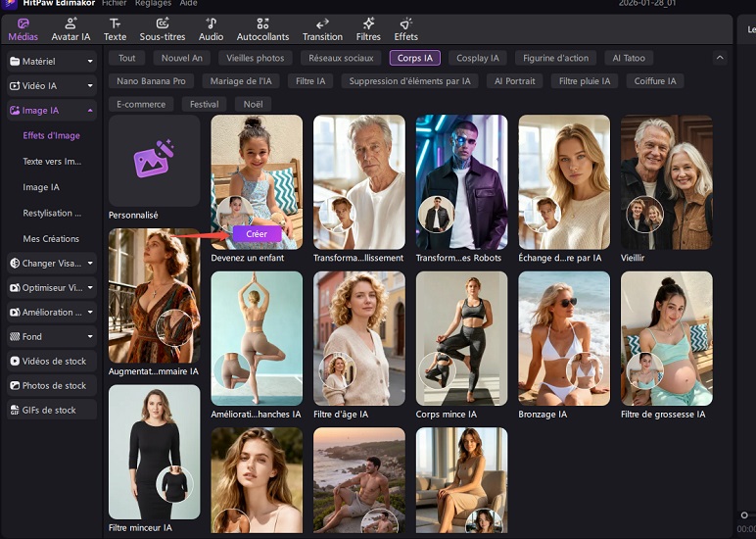Click the Créer button
Image resolution: width=756 pixels, height=539 pixels.
click(x=257, y=233)
